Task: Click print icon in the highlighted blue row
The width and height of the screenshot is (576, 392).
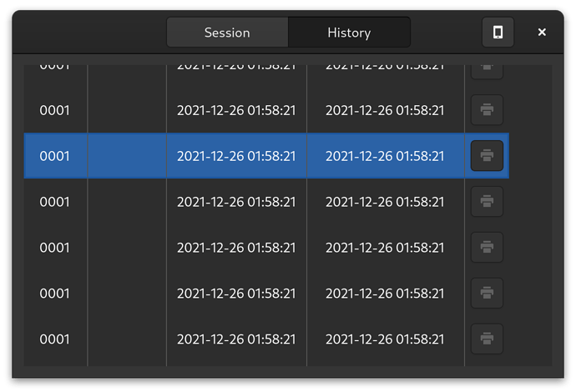Action: click(487, 156)
